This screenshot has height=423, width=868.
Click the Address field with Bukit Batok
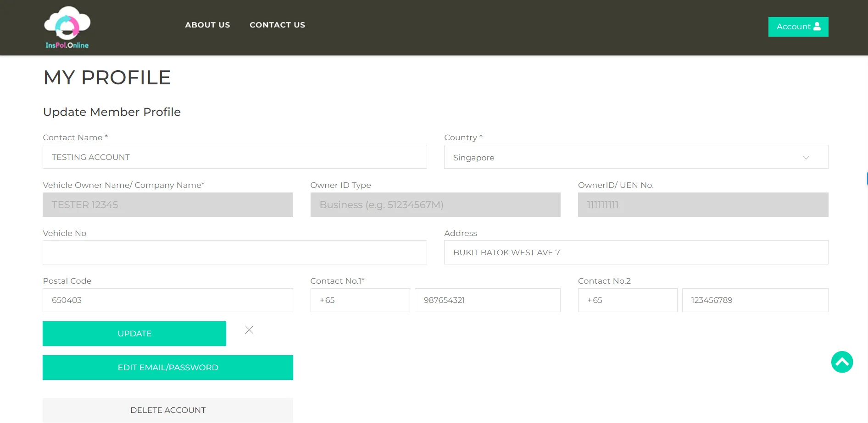636,253
